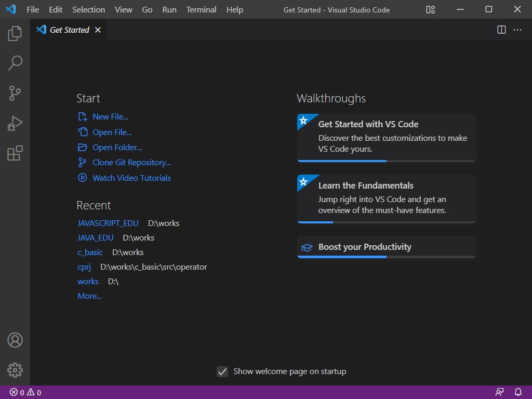Open the Terminal menu
Viewport: 532px width, 399px height.
(202, 9)
